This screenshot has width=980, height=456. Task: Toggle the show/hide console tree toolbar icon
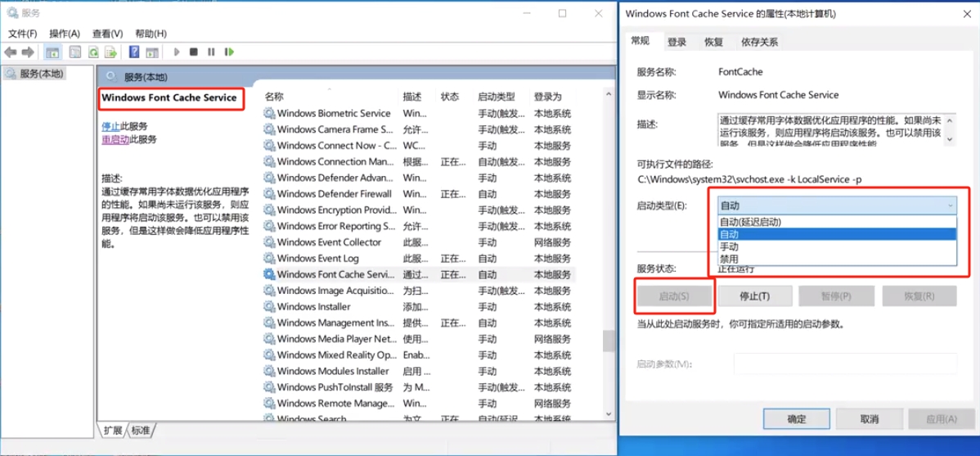click(52, 52)
